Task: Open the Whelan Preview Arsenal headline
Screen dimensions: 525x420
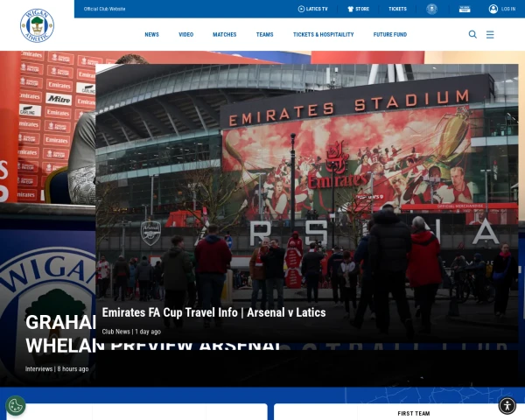Action: (152, 334)
